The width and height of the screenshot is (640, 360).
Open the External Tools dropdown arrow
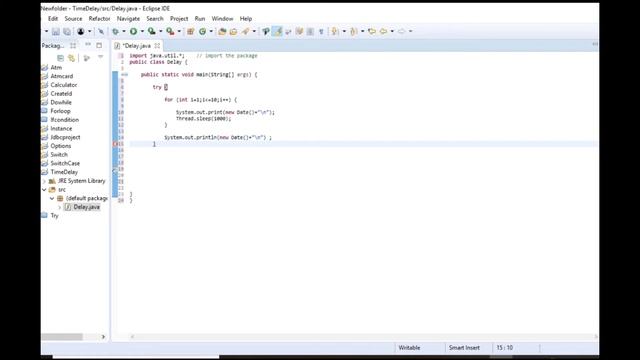(x=179, y=31)
